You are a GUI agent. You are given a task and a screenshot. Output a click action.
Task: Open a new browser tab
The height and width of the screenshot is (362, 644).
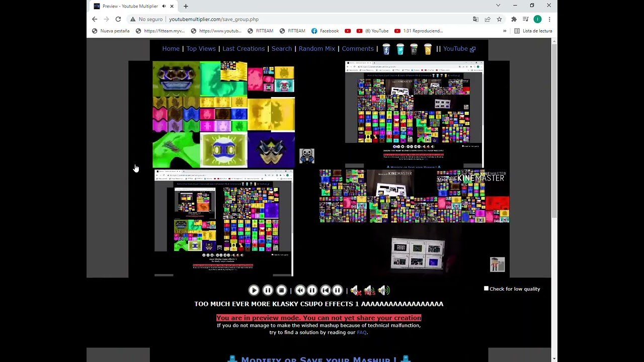click(x=186, y=6)
